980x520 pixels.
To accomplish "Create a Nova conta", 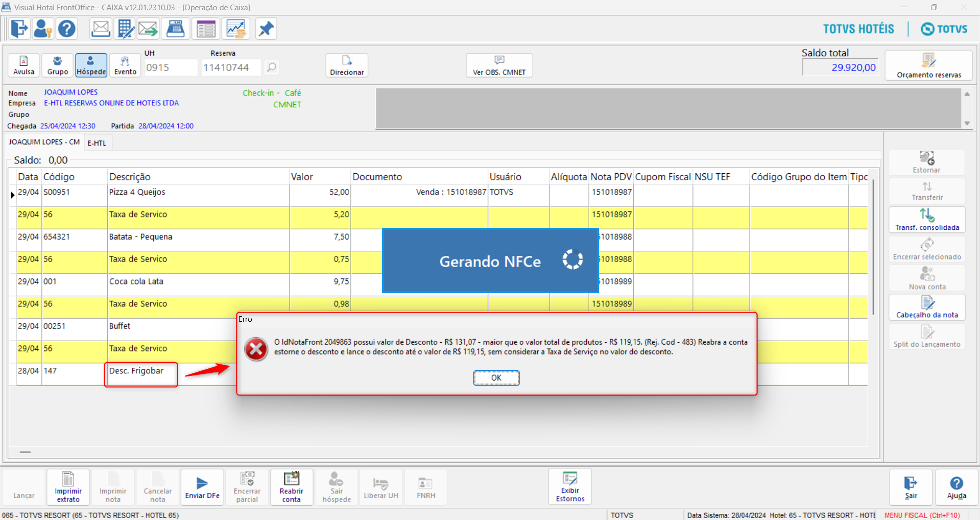I will tap(927, 278).
